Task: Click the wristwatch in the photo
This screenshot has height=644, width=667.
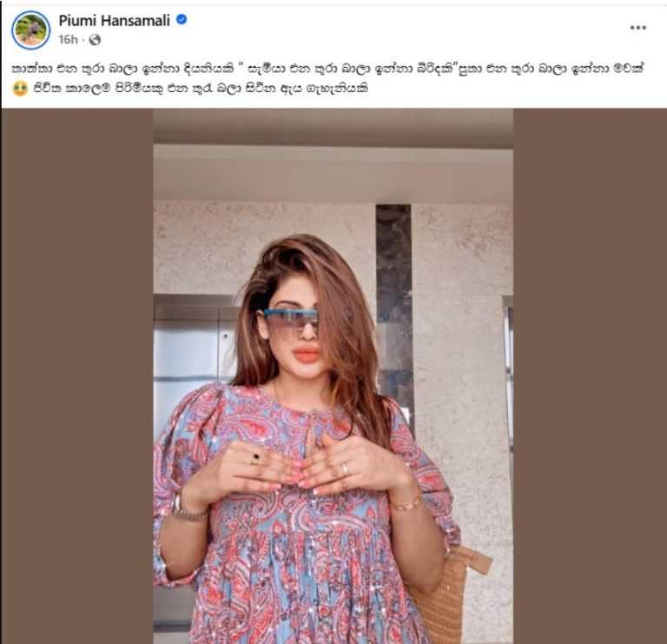Action: pyautogui.click(x=186, y=508)
